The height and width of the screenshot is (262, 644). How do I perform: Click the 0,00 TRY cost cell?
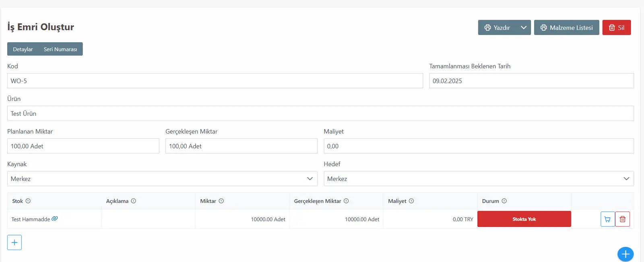(x=430, y=219)
